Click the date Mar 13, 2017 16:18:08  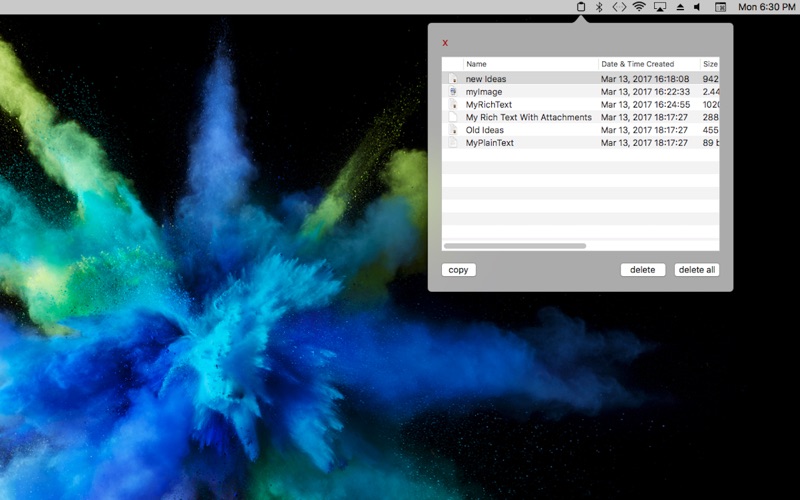click(x=645, y=79)
